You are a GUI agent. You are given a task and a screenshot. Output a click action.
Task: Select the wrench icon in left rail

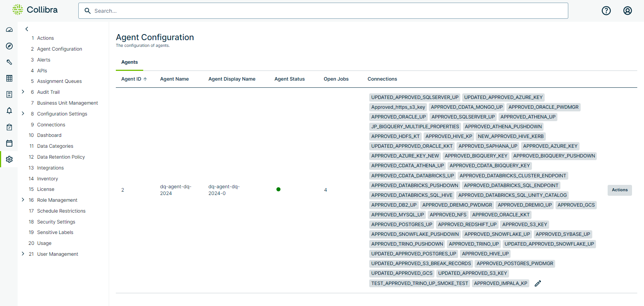pyautogui.click(x=9, y=62)
